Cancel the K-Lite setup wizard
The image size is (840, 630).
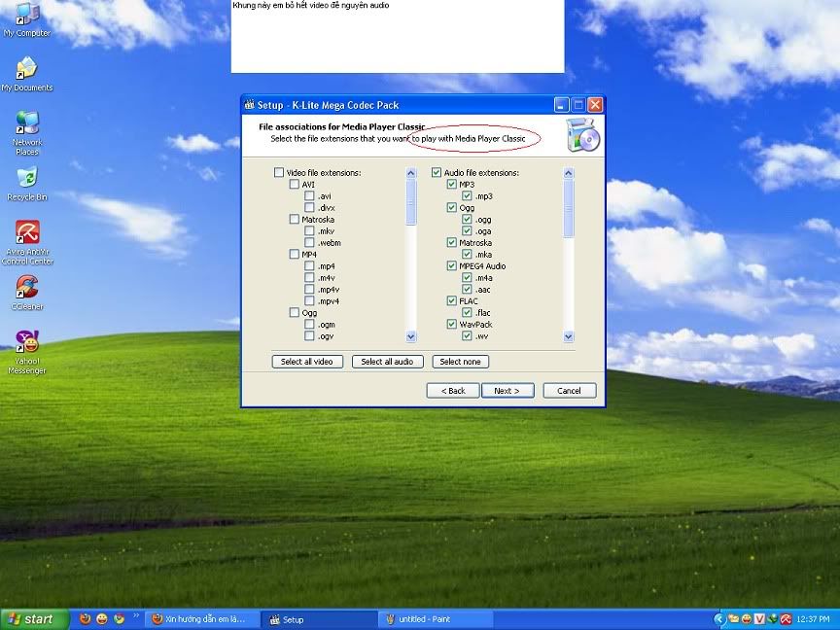tap(570, 391)
